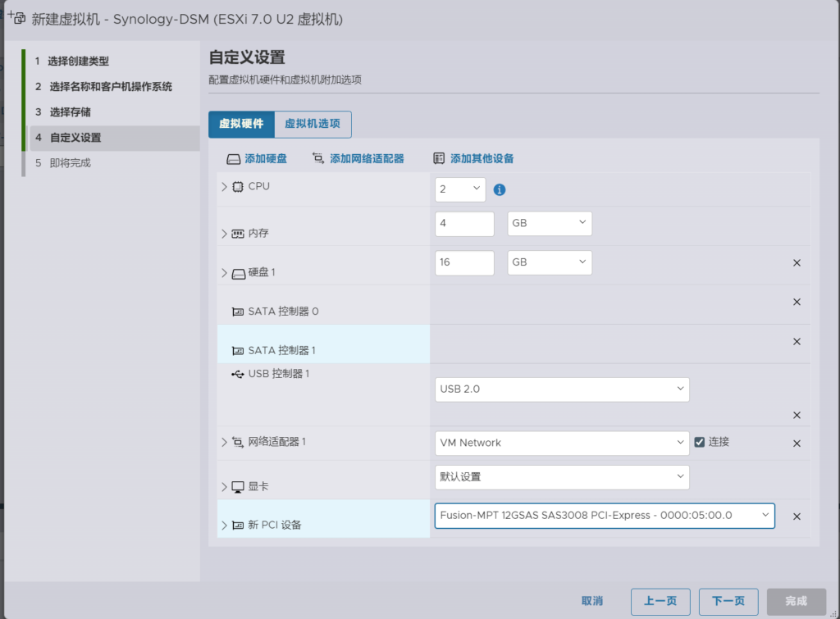Click the 网络适配器 1 icon

coord(238,442)
